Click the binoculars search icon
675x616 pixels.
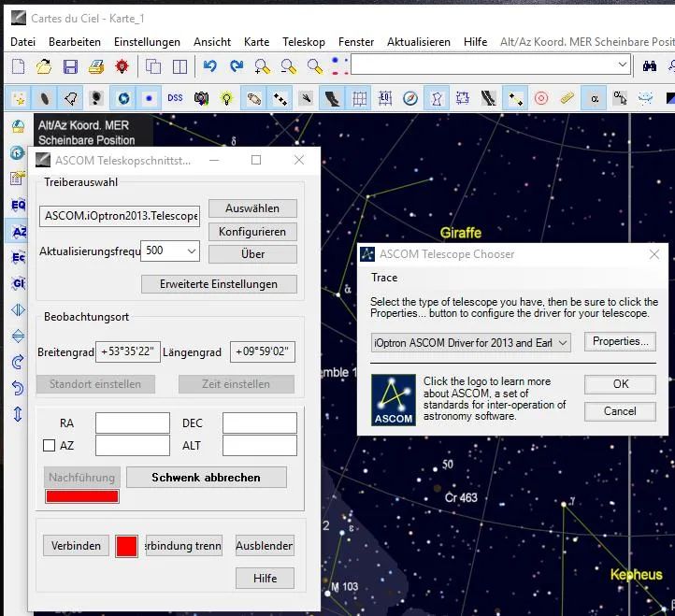(x=651, y=65)
